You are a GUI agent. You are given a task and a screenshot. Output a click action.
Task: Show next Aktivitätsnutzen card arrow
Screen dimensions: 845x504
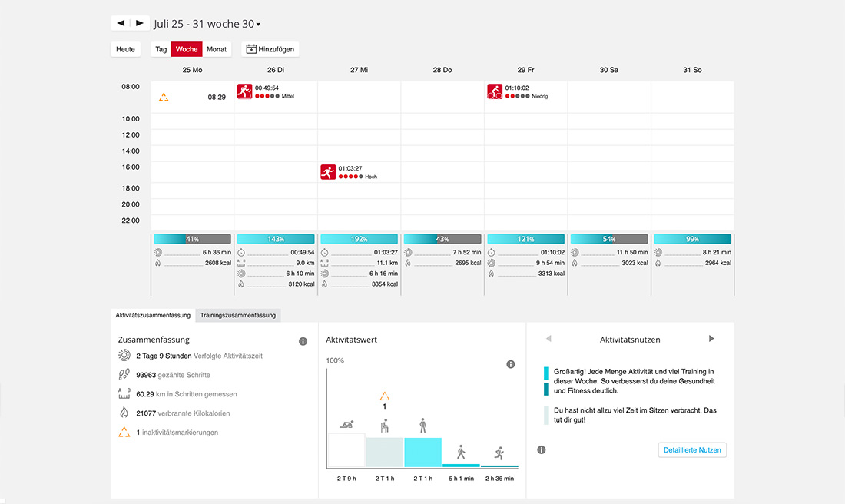coord(711,339)
